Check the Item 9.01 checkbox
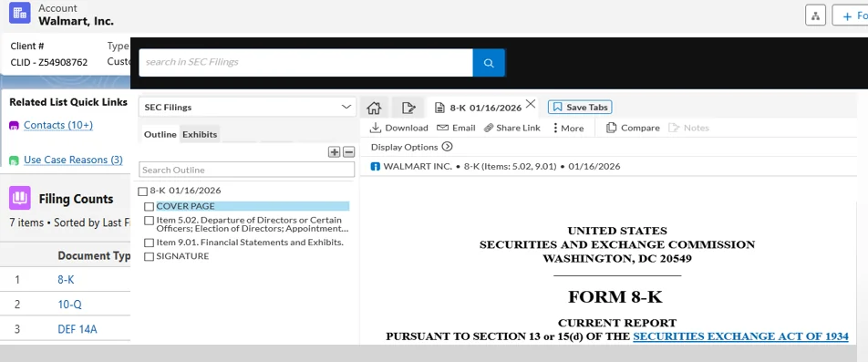 point(149,243)
